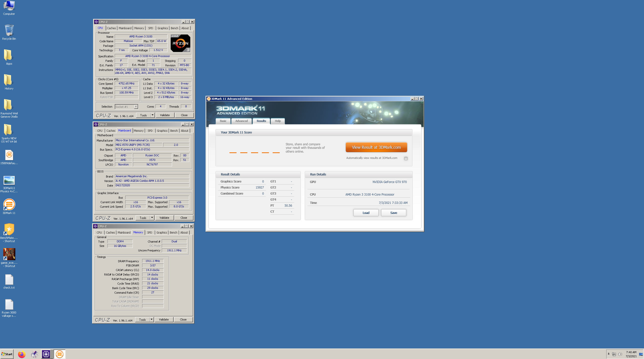Click the spider application taskbar icon
The width and height of the screenshot is (644, 359).
click(34, 354)
